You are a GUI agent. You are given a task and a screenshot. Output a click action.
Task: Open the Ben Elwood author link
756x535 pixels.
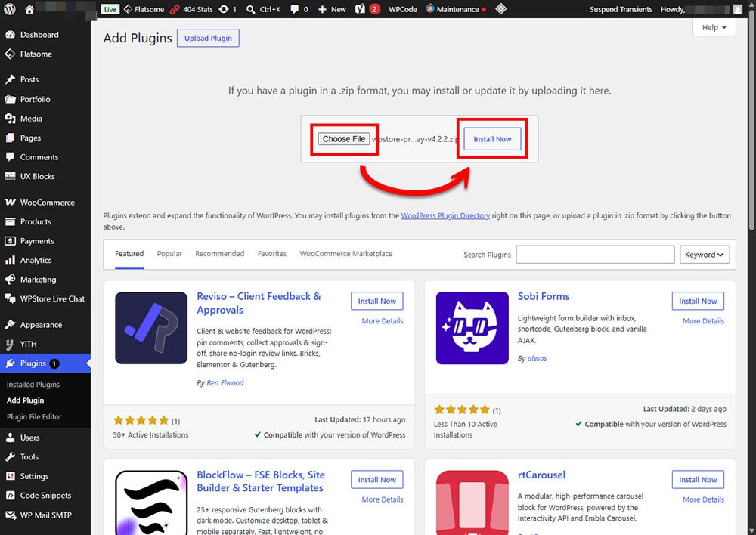click(x=225, y=382)
